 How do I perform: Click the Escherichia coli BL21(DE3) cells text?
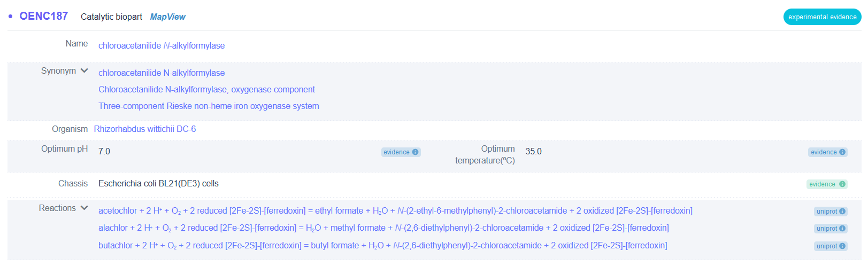click(158, 183)
